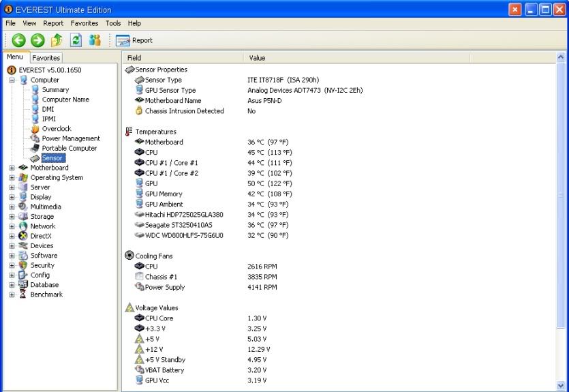Open the Report menu
Image resolution: width=569 pixels, height=392 pixels.
53,23
